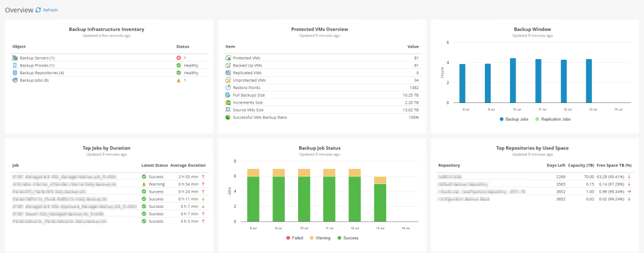Click the Backup Jobs icon in inventory
The image size is (644, 253).
(15, 80)
